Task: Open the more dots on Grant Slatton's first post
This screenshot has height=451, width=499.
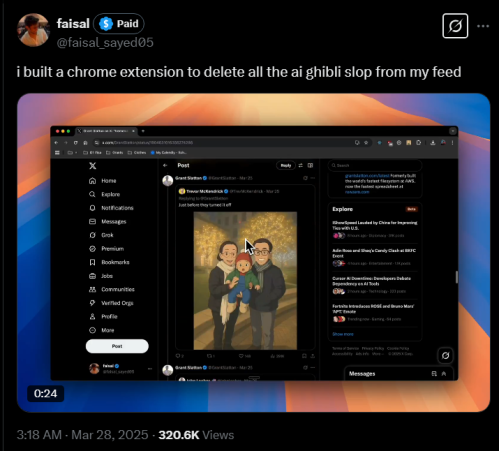Action: tap(313, 178)
